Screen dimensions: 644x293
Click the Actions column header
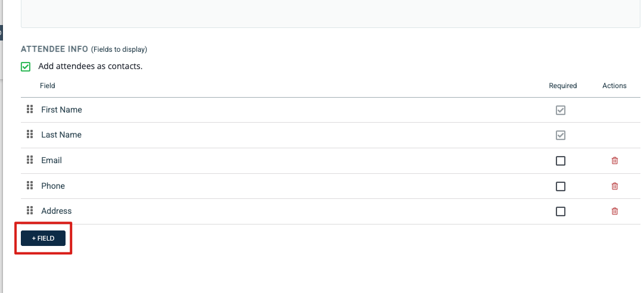[x=614, y=86]
